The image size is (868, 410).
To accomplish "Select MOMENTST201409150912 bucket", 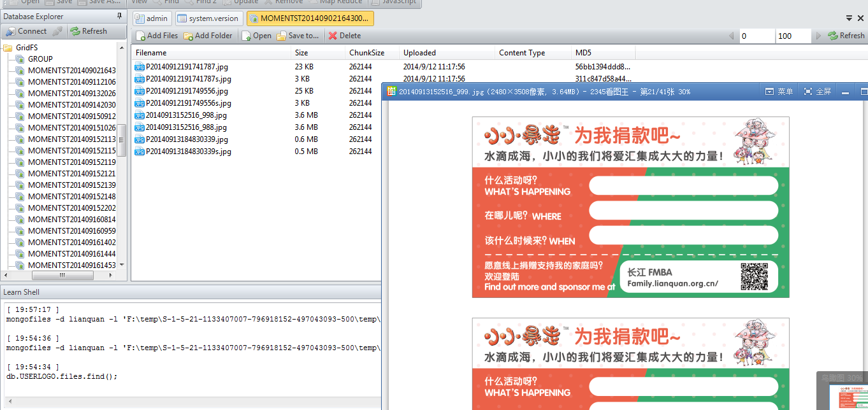I will tap(66, 116).
